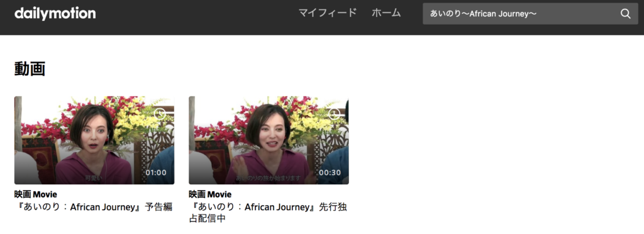The width and height of the screenshot is (644, 234).
Task: Click the magnifying glass search icon
Action: [625, 14]
